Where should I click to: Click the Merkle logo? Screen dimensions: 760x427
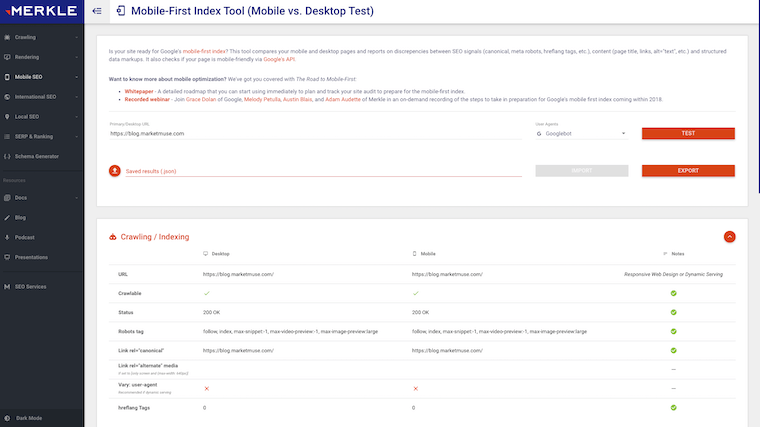coord(41,11)
